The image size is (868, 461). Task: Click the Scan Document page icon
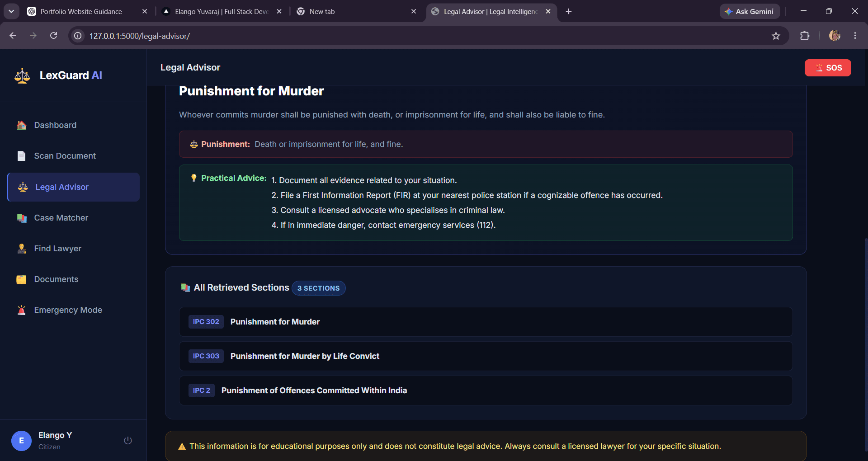tap(21, 156)
